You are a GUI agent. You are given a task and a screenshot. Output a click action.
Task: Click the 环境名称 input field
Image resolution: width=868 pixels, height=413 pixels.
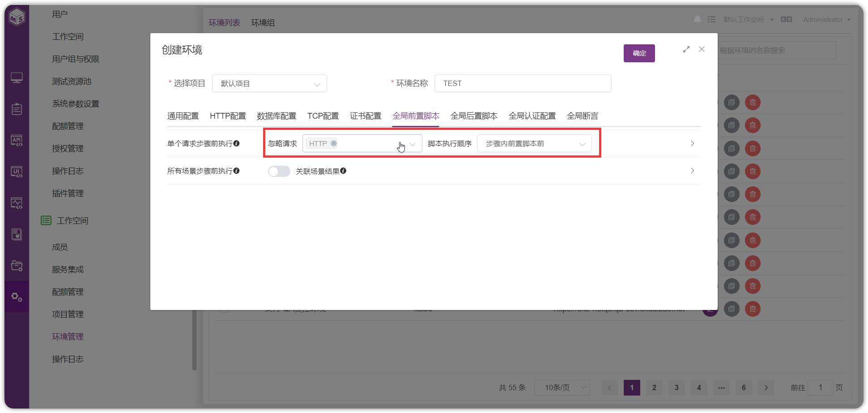point(523,83)
